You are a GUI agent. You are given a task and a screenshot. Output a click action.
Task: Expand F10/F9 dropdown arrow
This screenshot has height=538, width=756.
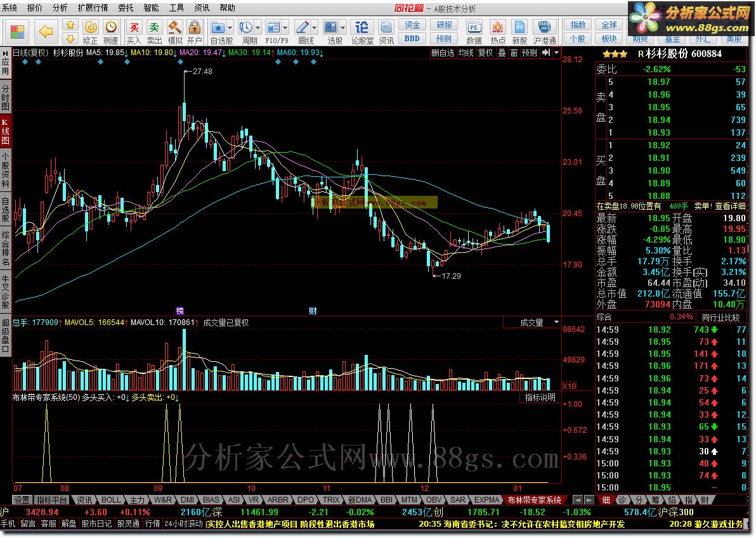pyautogui.click(x=285, y=27)
